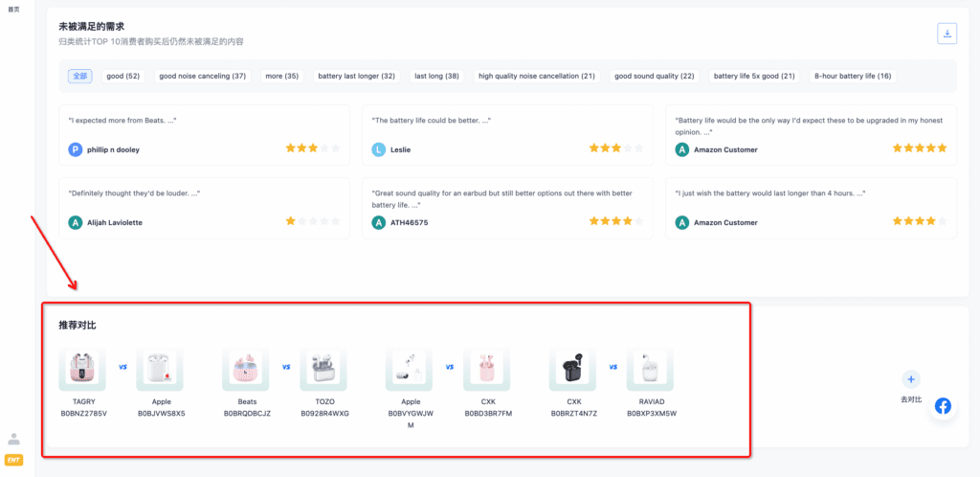The width and height of the screenshot is (980, 477).
Task: Open Leslie's battery life review
Action: pyautogui.click(x=507, y=135)
